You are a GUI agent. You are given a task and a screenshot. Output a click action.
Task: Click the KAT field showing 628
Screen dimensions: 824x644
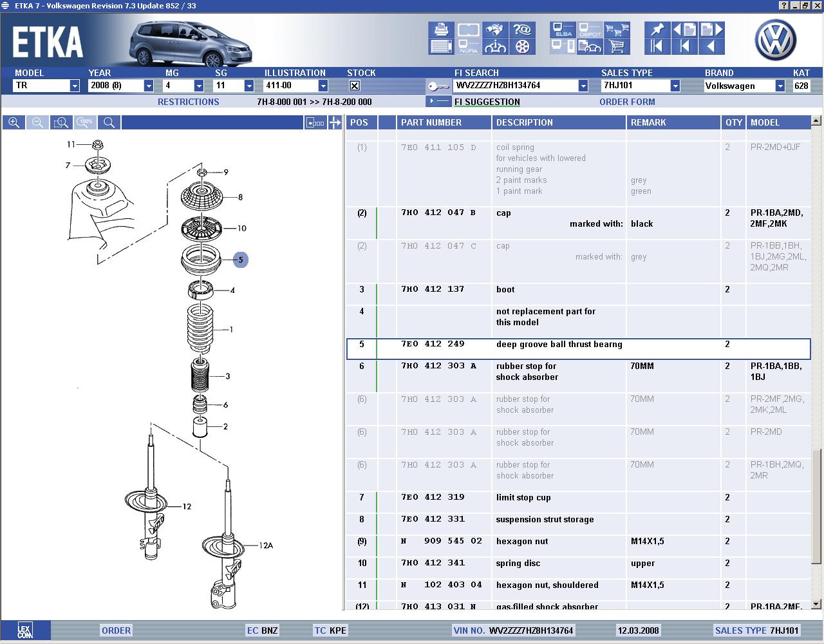[x=801, y=86]
